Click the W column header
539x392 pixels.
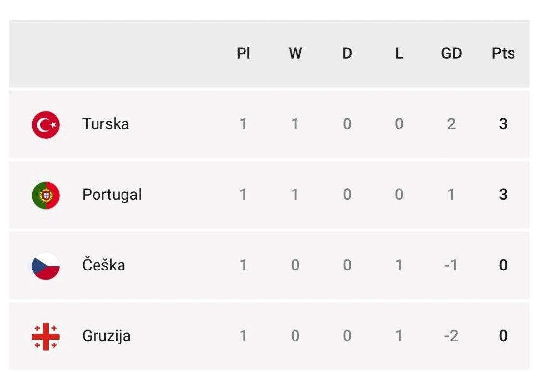coord(295,53)
